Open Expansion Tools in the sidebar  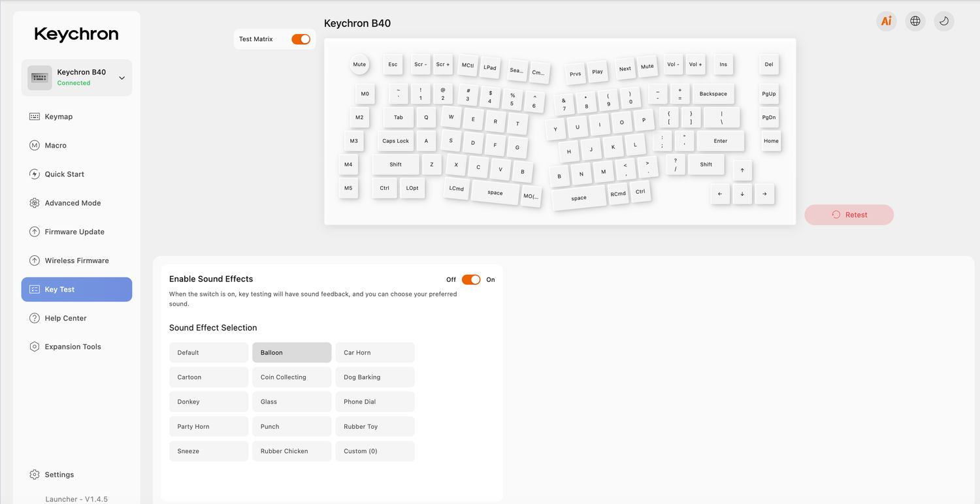(x=76, y=347)
